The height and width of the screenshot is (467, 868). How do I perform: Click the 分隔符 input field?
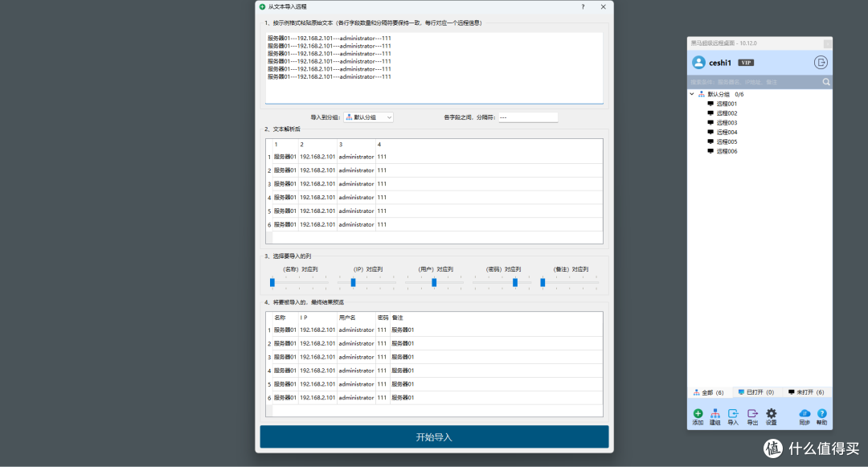[528, 117]
